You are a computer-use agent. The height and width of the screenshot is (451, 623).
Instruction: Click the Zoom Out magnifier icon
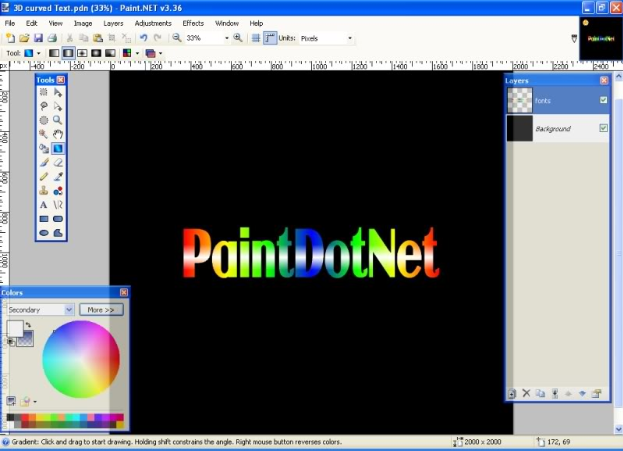[x=177, y=38]
